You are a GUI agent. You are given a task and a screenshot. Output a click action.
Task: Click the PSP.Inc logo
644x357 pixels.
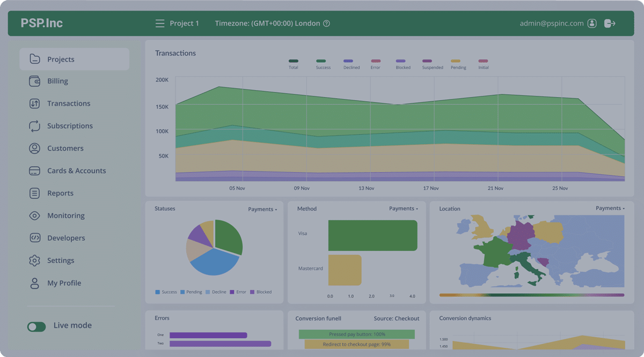coord(42,24)
